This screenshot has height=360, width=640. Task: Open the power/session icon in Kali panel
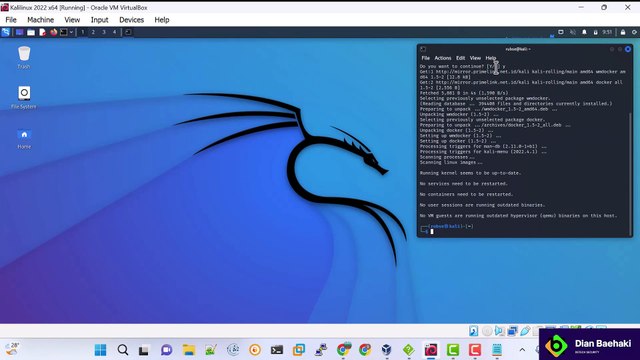tap(634, 32)
